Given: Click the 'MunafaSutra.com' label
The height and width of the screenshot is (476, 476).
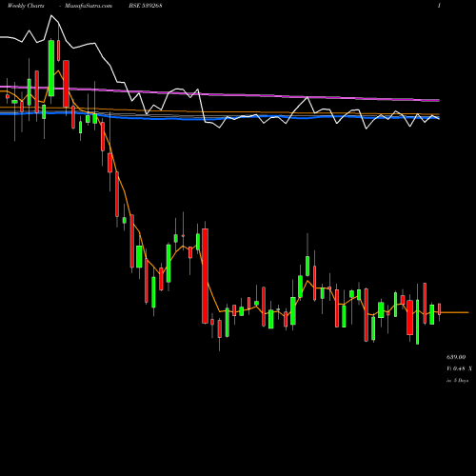Looking at the screenshot, I should pos(89,6).
